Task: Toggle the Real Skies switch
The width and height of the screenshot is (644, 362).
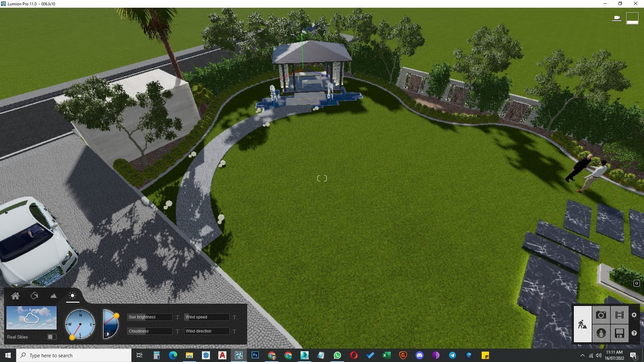Action: tap(52, 337)
